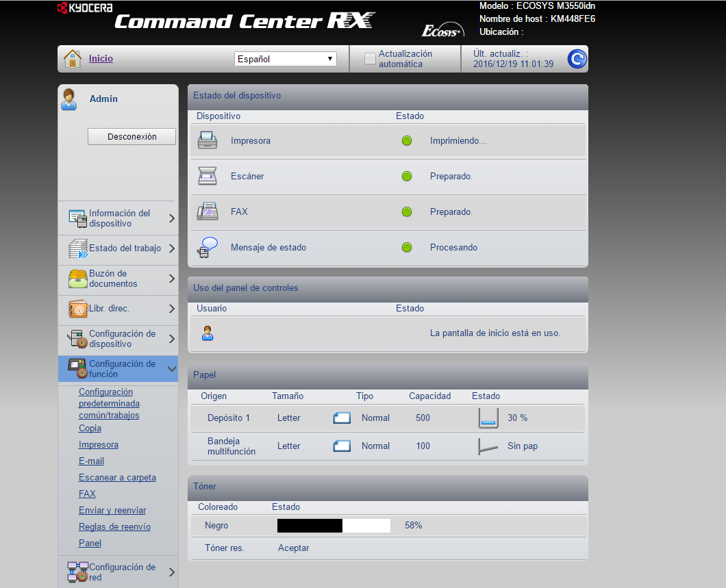Click the empty tray icon beside Sin pap
Viewport: 726px width, 588px height.
coord(488,446)
